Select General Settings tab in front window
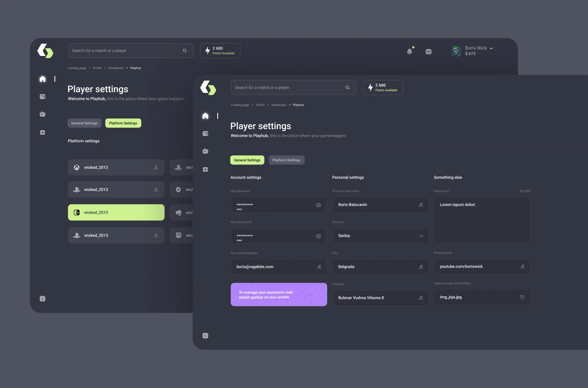This screenshot has height=388, width=588. point(247,160)
